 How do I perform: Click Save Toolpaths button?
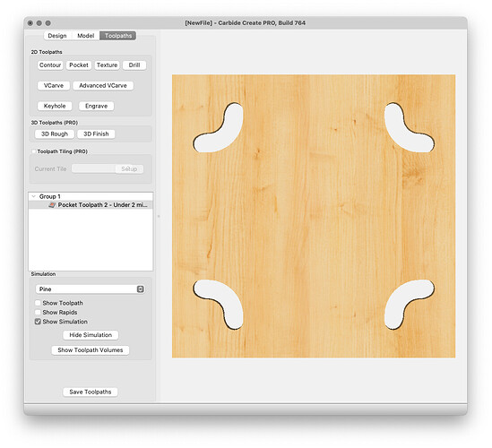(91, 392)
